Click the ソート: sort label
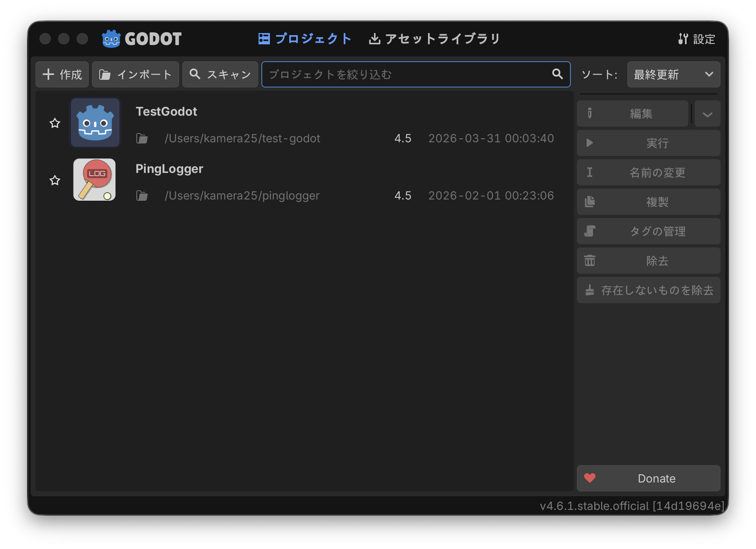 (599, 75)
